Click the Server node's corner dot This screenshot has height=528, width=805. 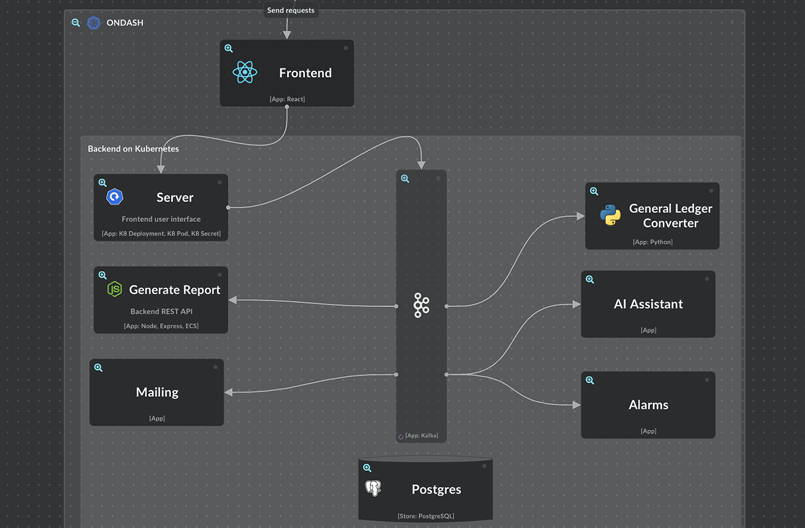(x=220, y=182)
